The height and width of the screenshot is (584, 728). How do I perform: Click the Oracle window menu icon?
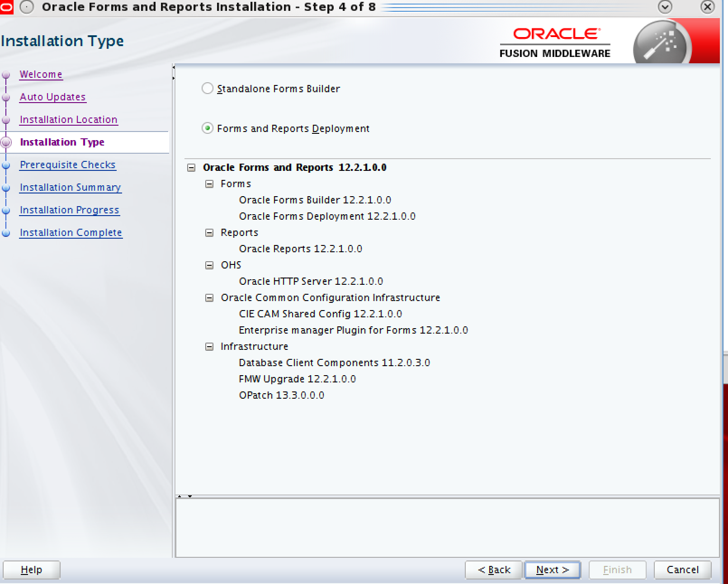pos(6,8)
